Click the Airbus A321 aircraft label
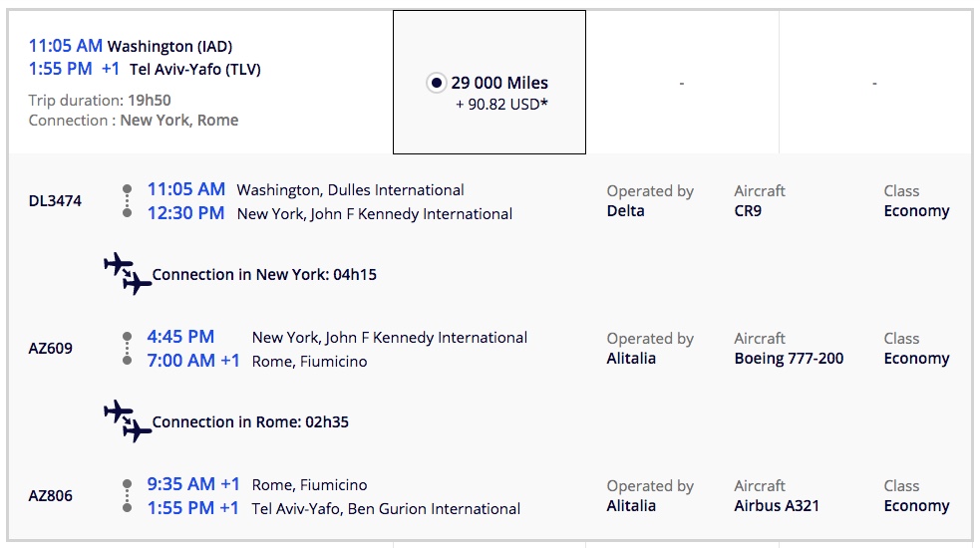 click(777, 506)
